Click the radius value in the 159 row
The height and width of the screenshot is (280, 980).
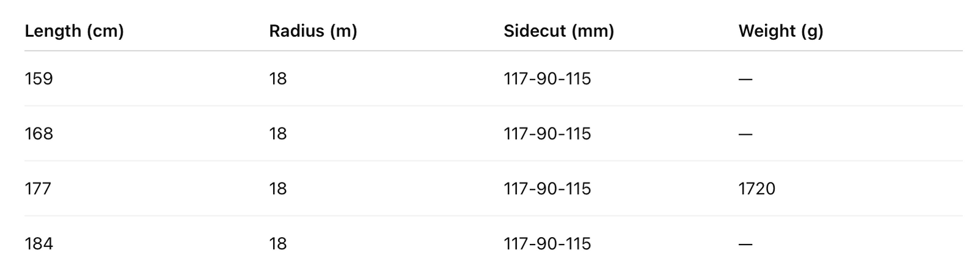pyautogui.click(x=277, y=78)
